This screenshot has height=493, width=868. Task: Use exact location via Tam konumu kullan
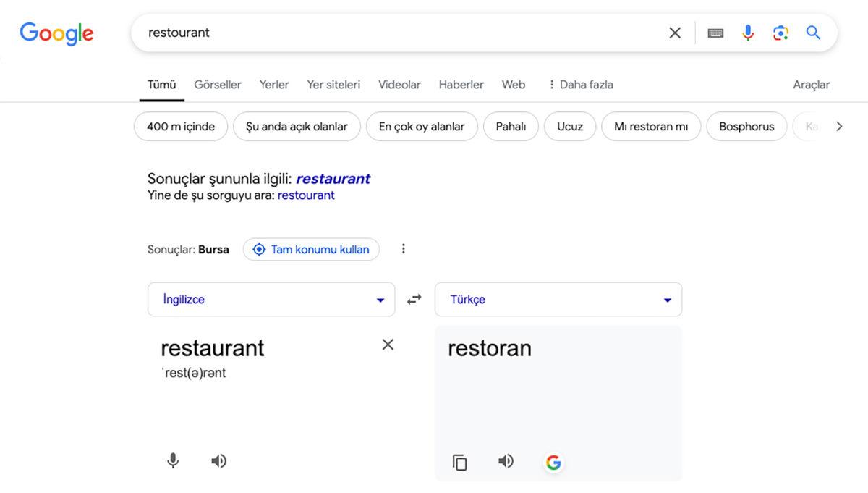coord(311,248)
